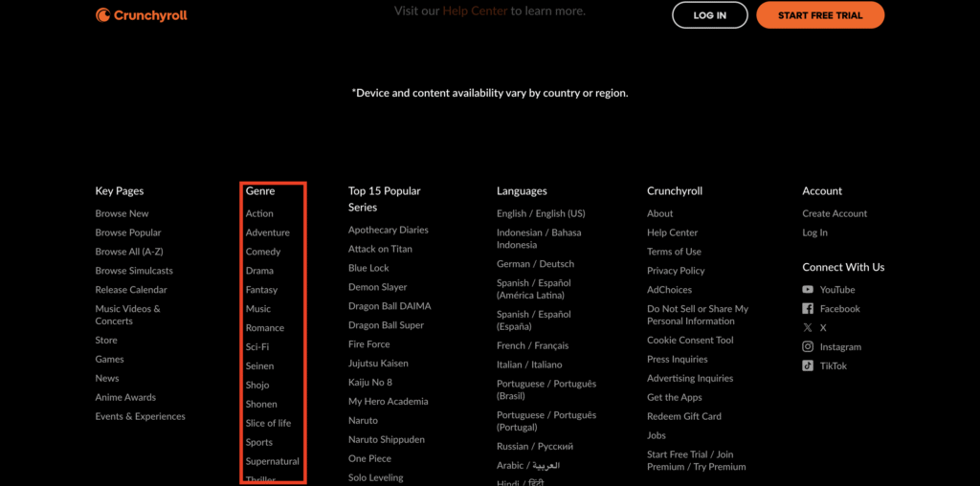This screenshot has width=980, height=486.
Task: Open Cookie Consent Tool link
Action: [690, 341]
